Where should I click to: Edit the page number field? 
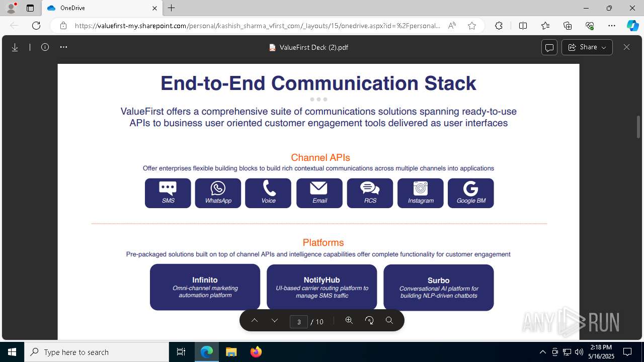pyautogui.click(x=299, y=321)
